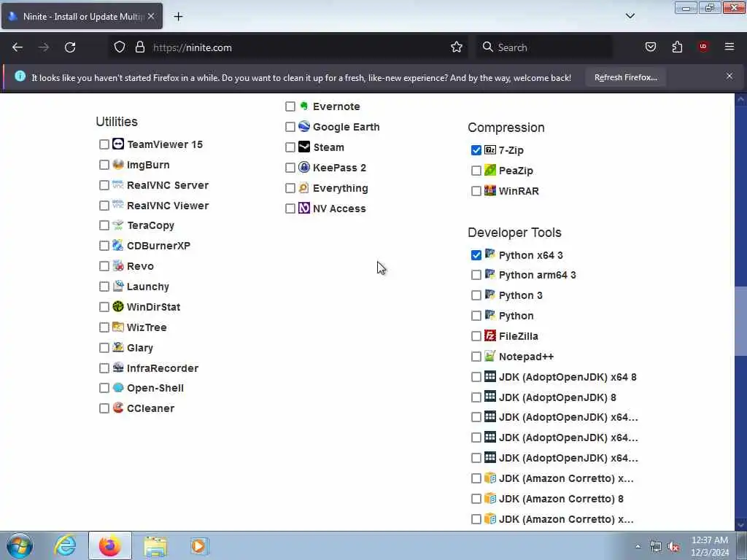Click the TeraCopy icon
The height and width of the screenshot is (560, 747).
(x=118, y=225)
